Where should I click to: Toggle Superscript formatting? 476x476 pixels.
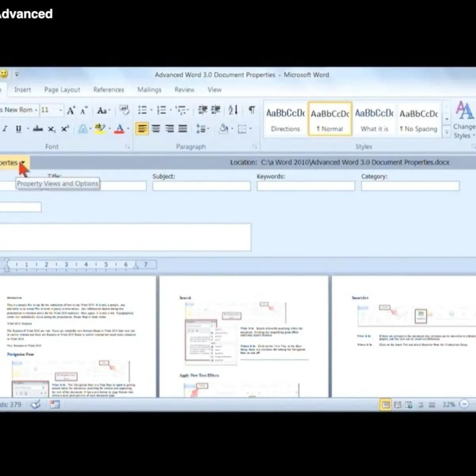point(65,129)
